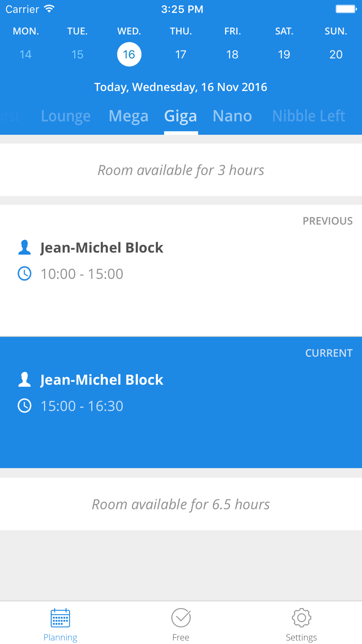The height and width of the screenshot is (644, 362).
Task: Choose Sunday 20 in the calendar
Action: point(336,54)
